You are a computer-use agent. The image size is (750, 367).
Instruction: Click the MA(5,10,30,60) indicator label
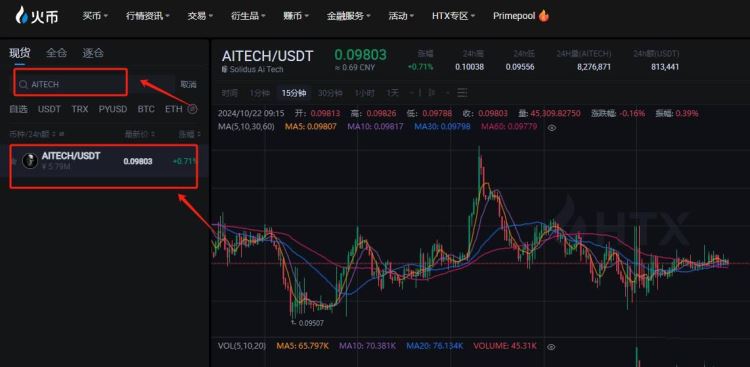click(245, 127)
